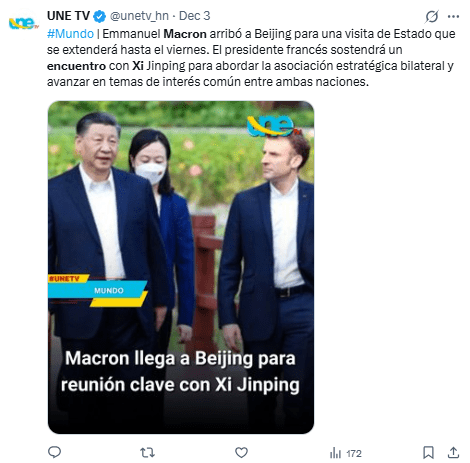The height and width of the screenshot is (463, 470).
Task: Visit the @unetv_hn handle link
Action: pyautogui.click(x=139, y=16)
